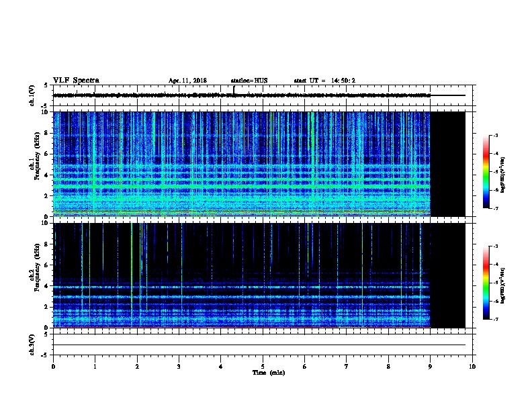Screen dimensions: 532x411
Task: Click time axis tick label "9"
Action: tap(430, 366)
